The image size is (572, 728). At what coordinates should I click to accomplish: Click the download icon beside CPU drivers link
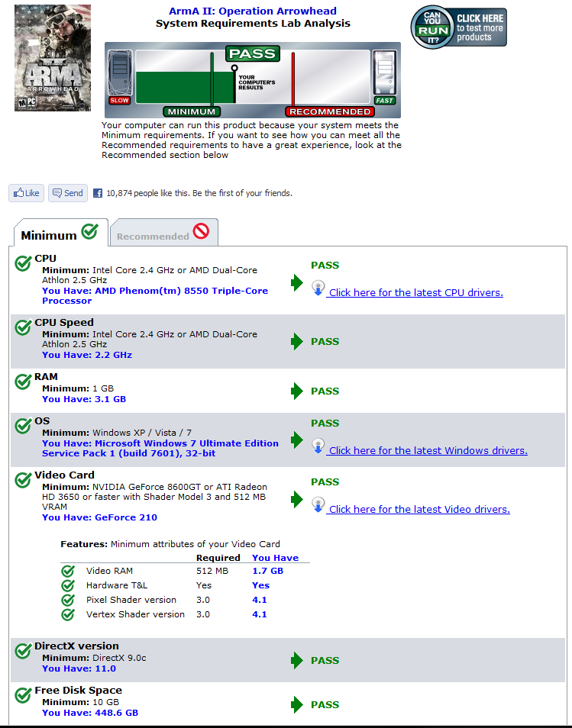click(318, 289)
